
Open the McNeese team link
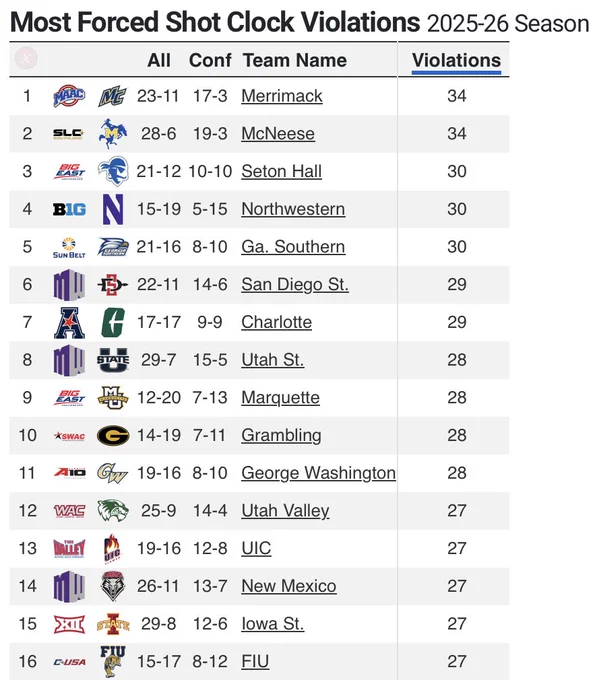pos(278,134)
